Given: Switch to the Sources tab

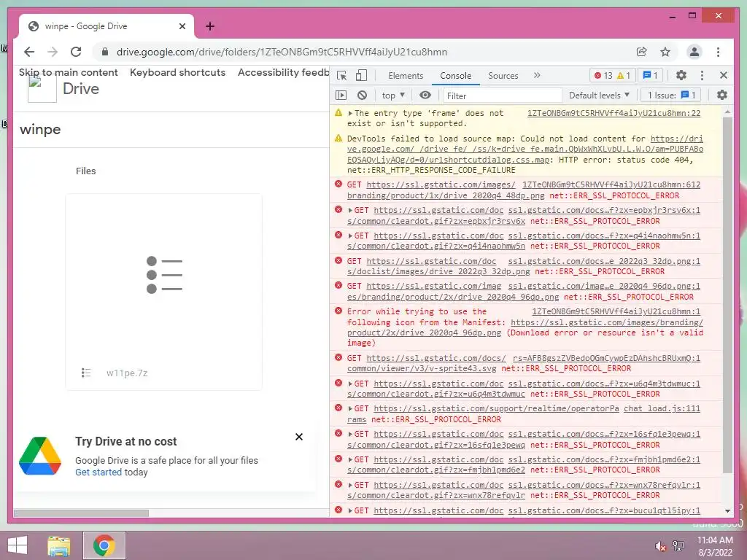Looking at the screenshot, I should [503, 75].
